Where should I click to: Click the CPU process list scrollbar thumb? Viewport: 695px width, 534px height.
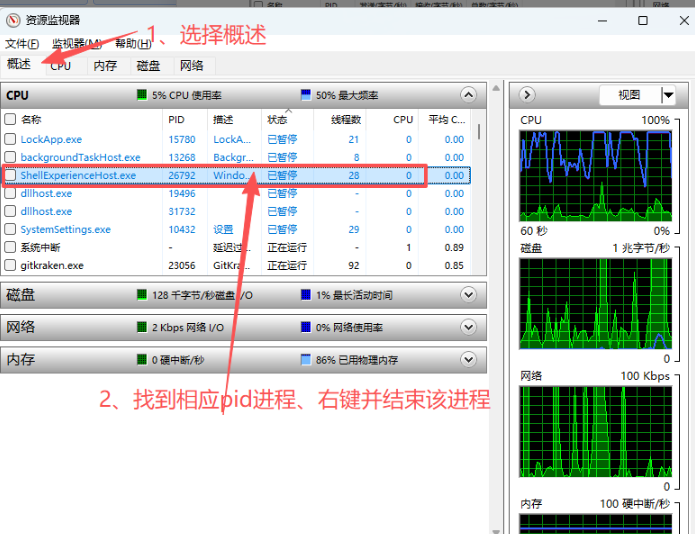479,132
